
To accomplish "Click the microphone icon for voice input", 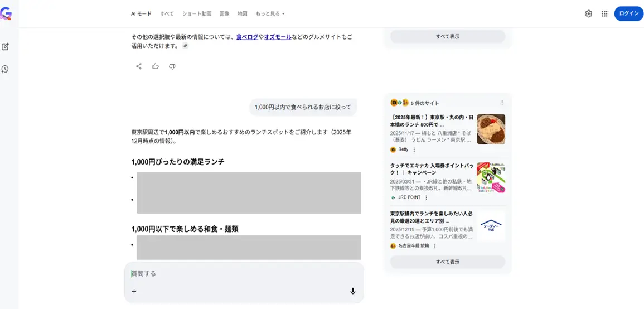I will (352, 291).
